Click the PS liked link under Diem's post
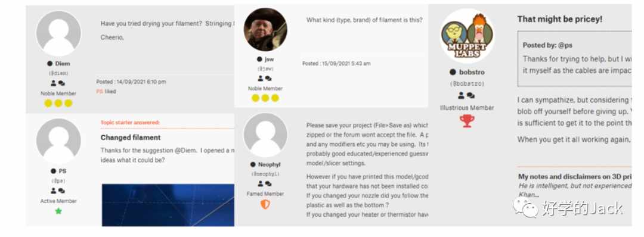 [x=106, y=92]
